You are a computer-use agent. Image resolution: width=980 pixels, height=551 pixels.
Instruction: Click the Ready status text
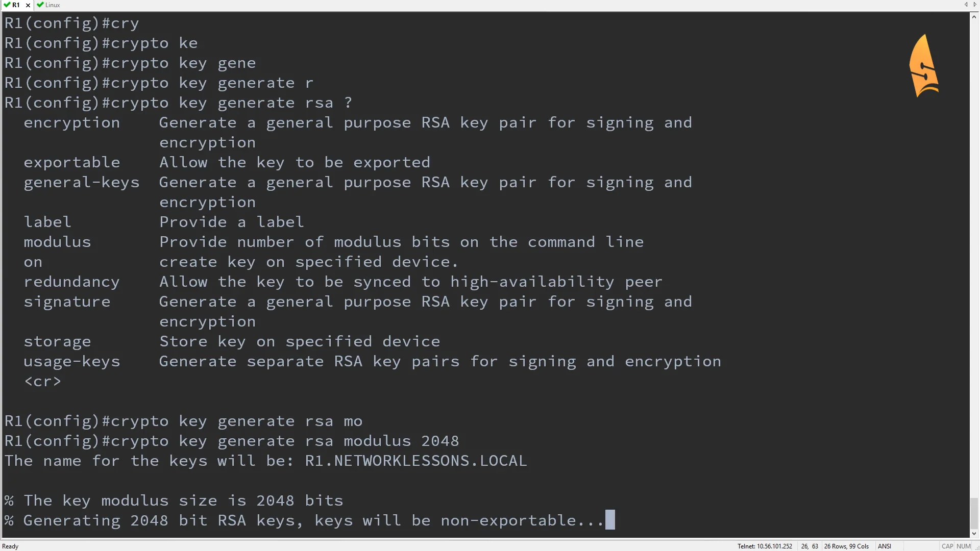(x=10, y=546)
